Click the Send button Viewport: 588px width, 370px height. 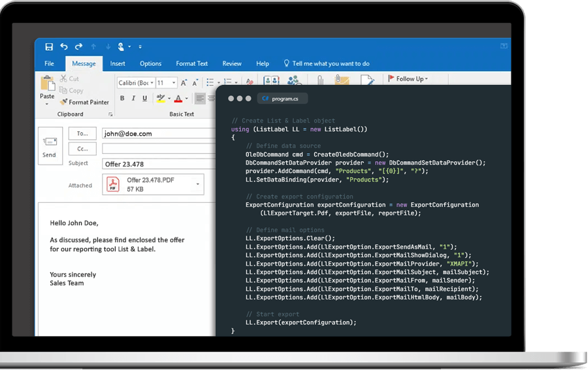tap(50, 146)
